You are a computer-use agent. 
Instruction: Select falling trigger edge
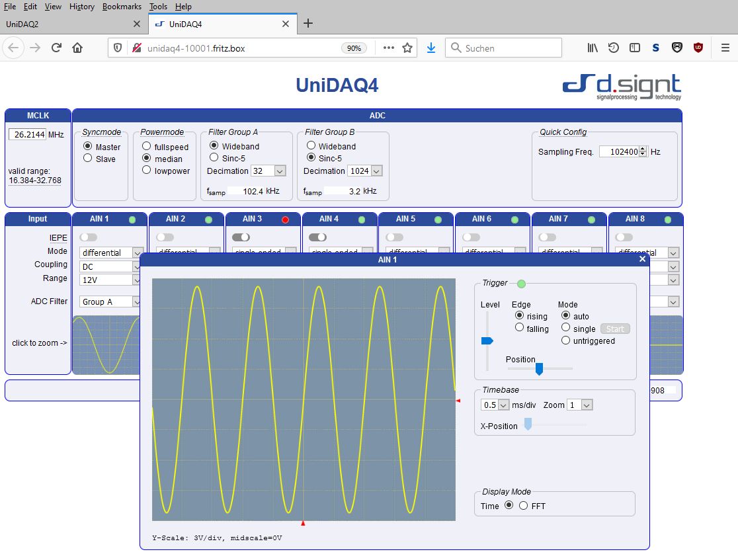tap(520, 327)
